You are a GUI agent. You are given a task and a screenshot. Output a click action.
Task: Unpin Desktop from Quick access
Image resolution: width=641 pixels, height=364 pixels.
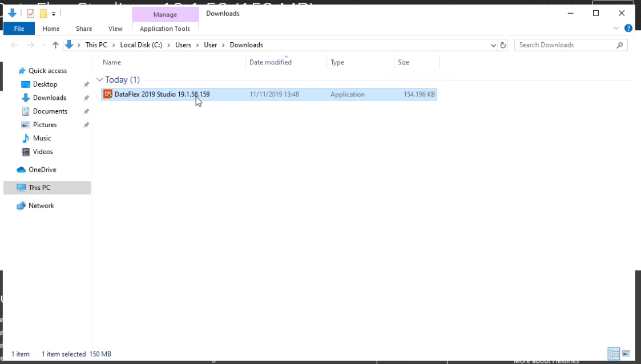pyautogui.click(x=86, y=84)
